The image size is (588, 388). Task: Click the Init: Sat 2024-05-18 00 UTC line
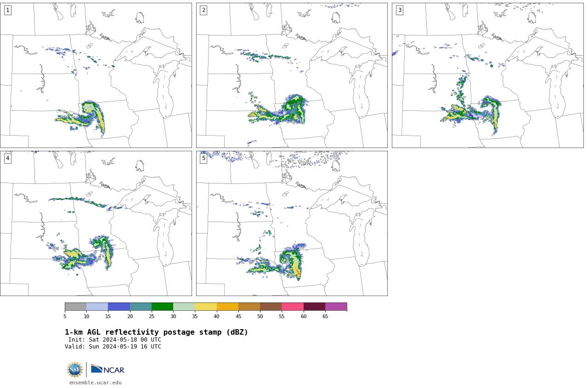pyautogui.click(x=115, y=340)
